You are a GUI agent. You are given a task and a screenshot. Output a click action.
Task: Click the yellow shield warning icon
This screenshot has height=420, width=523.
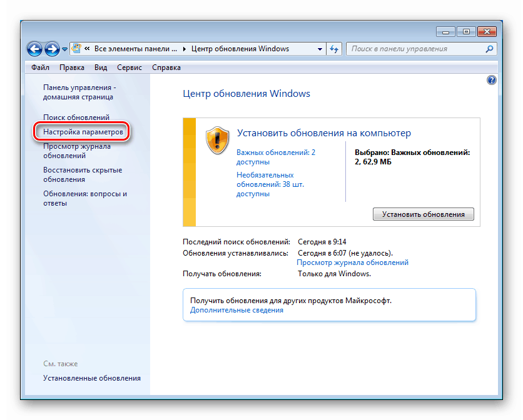point(216,140)
